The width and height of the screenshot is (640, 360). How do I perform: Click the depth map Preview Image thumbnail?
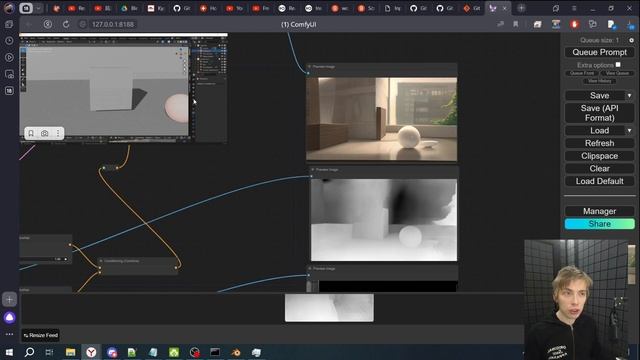[x=384, y=220]
